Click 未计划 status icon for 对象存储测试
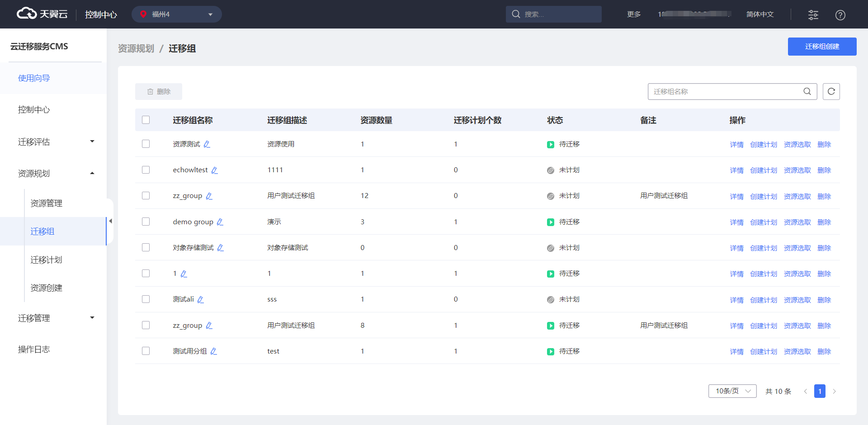Screen dimensions: 868x425 pyautogui.click(x=551, y=248)
